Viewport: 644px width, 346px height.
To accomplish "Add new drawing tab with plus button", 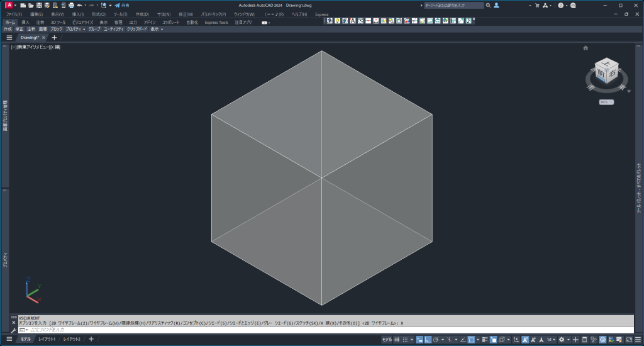I will [54, 38].
